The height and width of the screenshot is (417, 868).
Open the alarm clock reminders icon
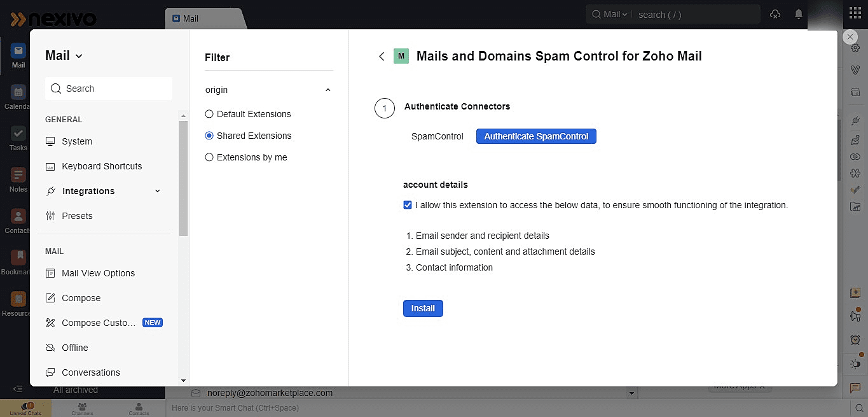coord(855,340)
